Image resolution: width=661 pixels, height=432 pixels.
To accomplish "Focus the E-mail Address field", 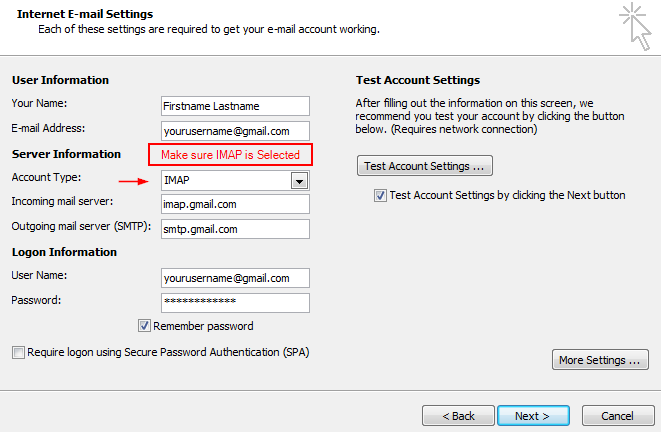I will point(235,131).
